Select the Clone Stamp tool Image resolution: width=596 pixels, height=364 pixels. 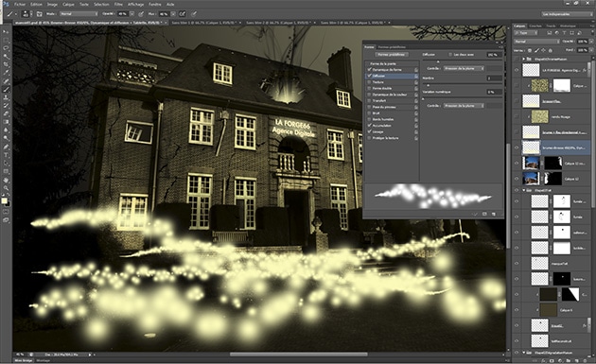point(6,98)
